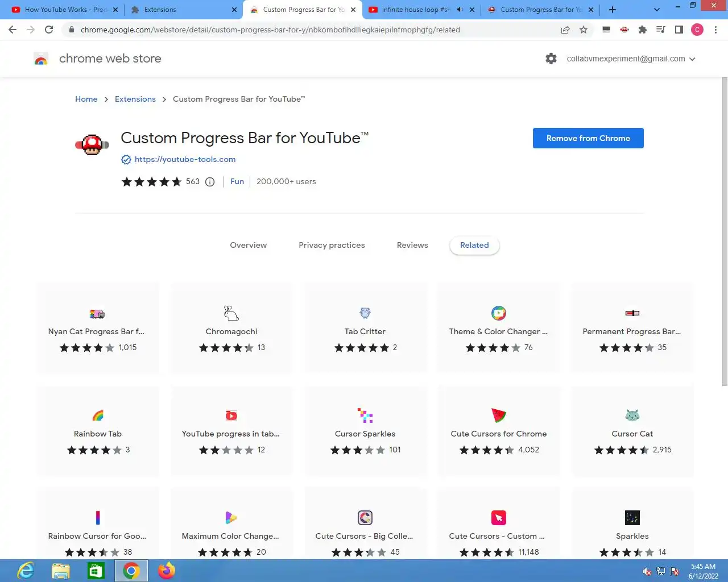Click the red mushroom extension toolbar icon
This screenshot has width=728, height=582.
[x=624, y=30]
